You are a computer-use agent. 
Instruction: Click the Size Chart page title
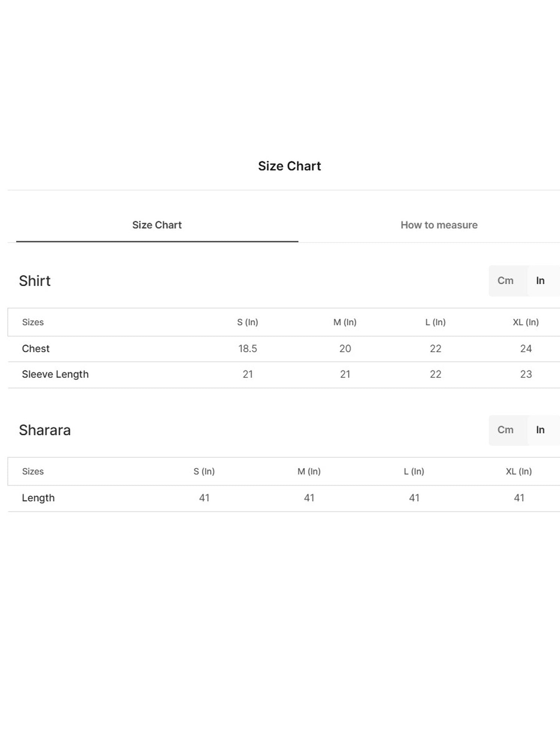289,166
